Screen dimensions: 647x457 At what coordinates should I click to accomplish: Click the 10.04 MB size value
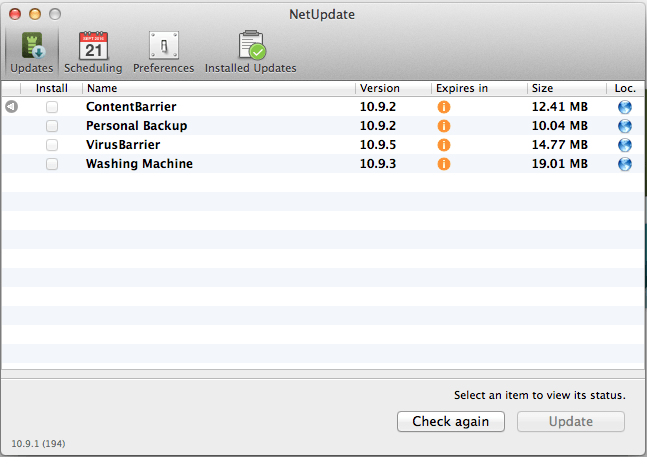560,126
